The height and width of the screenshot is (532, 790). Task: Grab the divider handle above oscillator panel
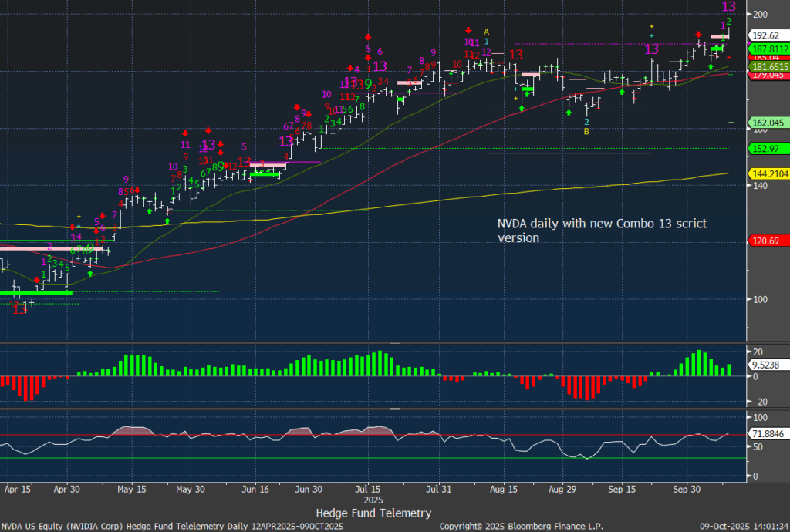click(395, 409)
